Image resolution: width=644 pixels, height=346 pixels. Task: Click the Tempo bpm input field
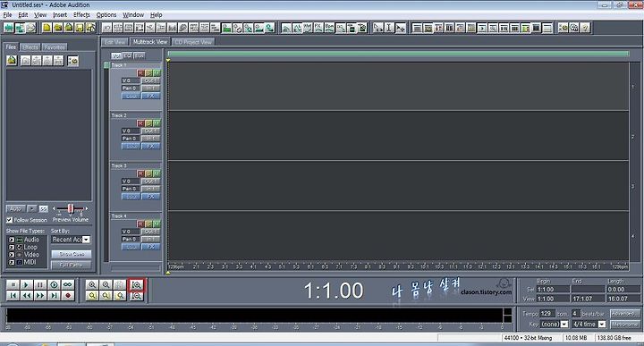click(547, 314)
